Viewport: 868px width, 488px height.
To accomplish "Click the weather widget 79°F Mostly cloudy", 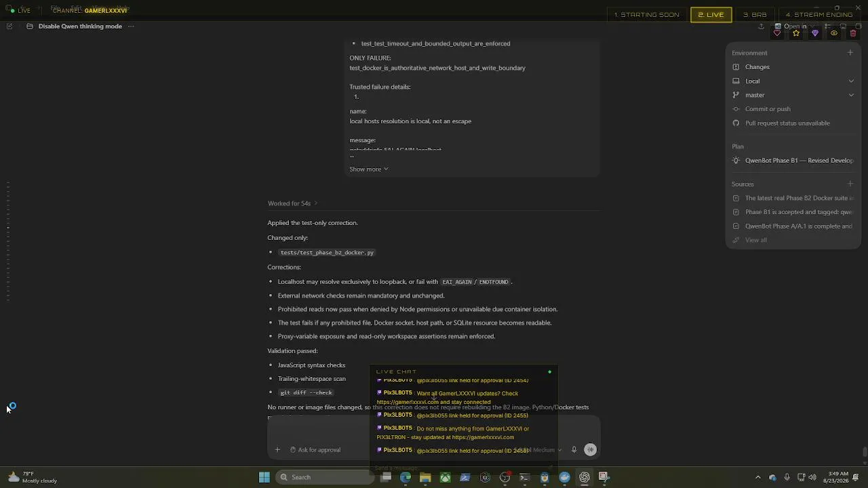I will pyautogui.click(x=32, y=477).
